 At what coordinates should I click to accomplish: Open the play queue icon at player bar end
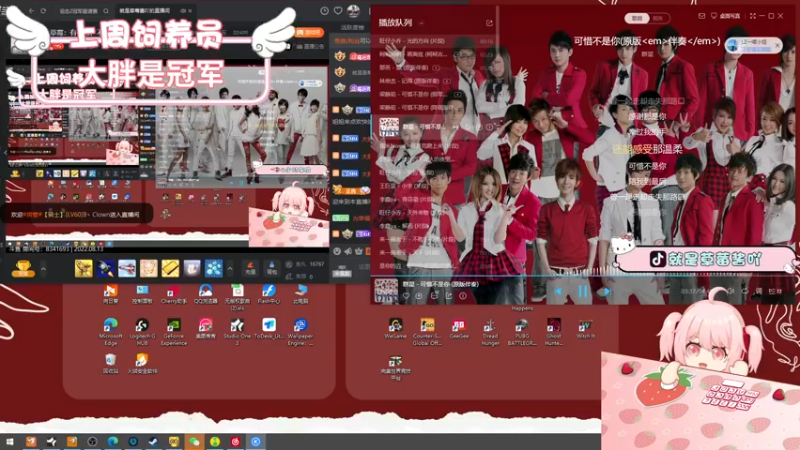775,291
